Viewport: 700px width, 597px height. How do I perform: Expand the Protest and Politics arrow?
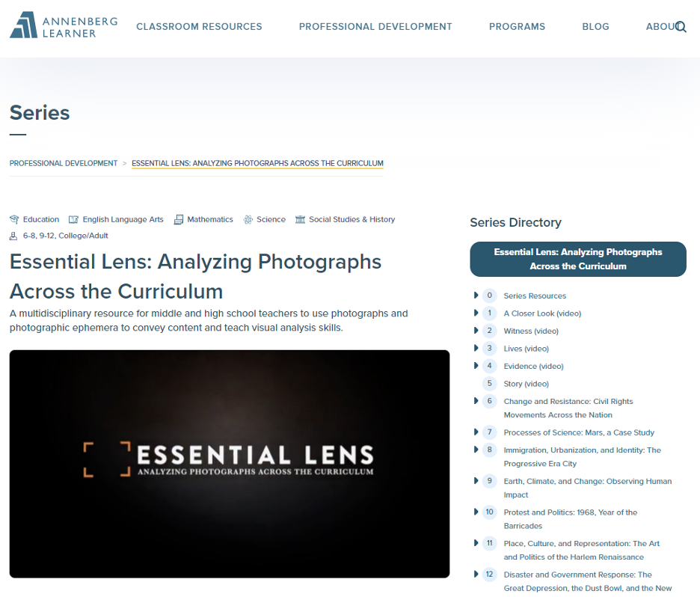click(x=476, y=512)
